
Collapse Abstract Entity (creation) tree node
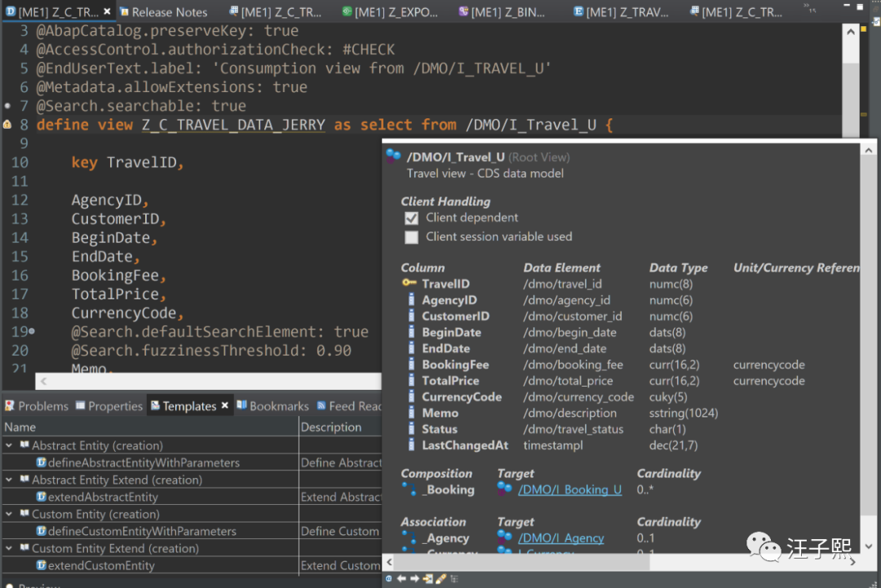pyautogui.click(x=9, y=445)
